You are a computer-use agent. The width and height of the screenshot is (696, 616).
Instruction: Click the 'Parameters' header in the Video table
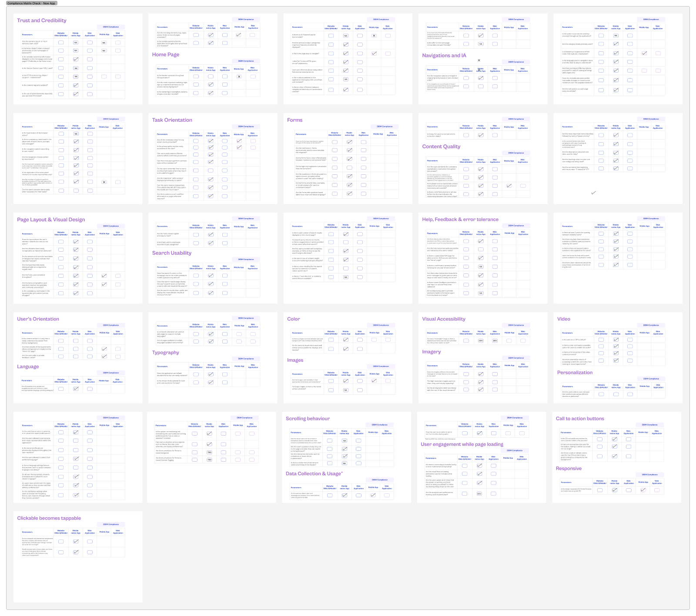click(x=567, y=333)
